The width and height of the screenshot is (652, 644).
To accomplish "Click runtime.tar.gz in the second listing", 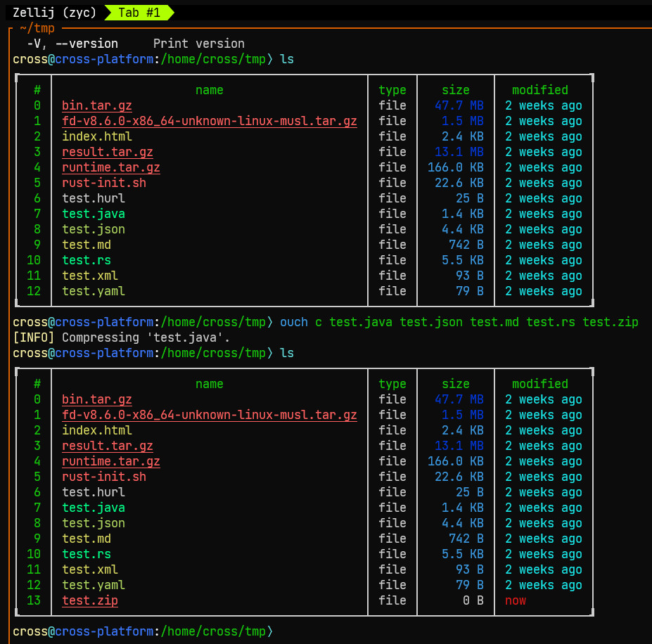I will pyautogui.click(x=111, y=461).
